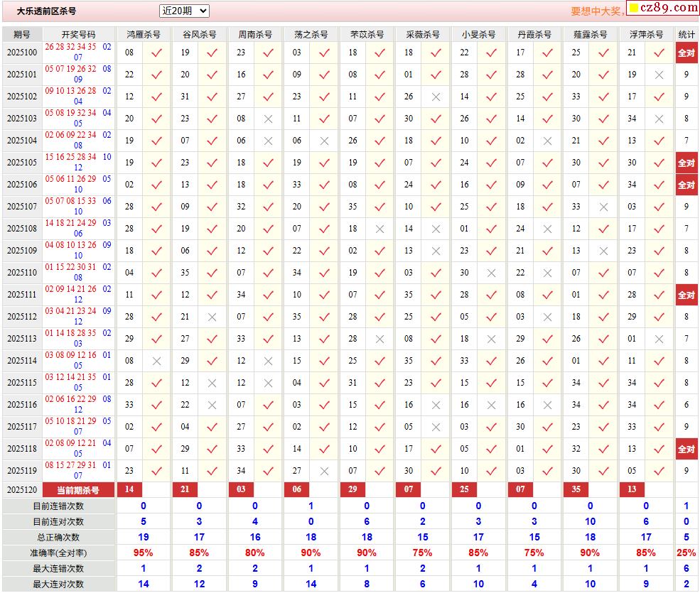Click the X mark in row 2025104 荡之杀号
Viewport: 700px width, 593px height.
click(324, 141)
